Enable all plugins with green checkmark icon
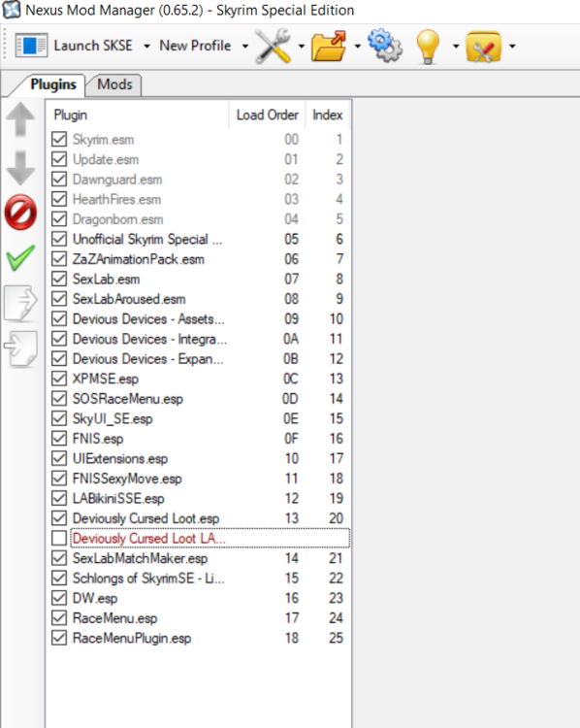This screenshot has height=728, width=580. tap(20, 257)
